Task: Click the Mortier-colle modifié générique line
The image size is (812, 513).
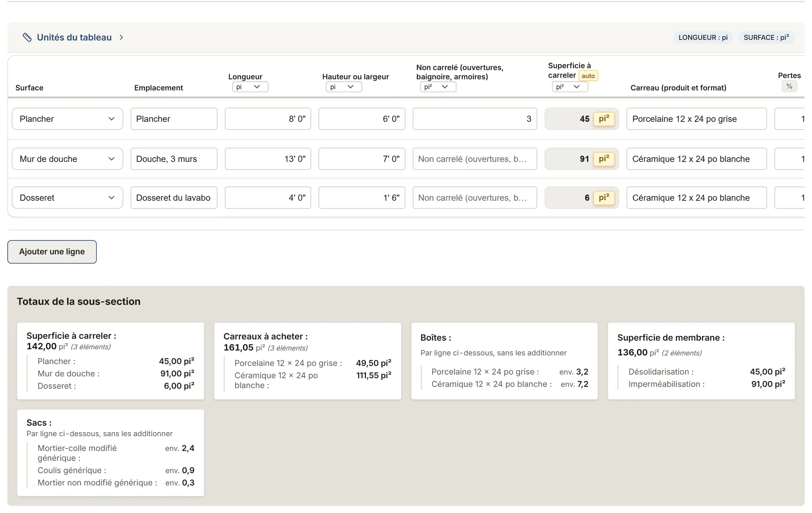Action: point(116,453)
